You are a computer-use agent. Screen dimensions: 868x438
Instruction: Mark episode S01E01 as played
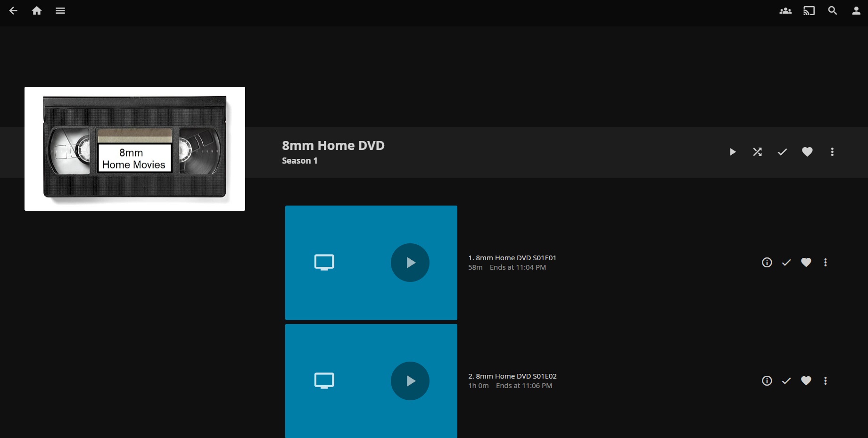click(786, 263)
